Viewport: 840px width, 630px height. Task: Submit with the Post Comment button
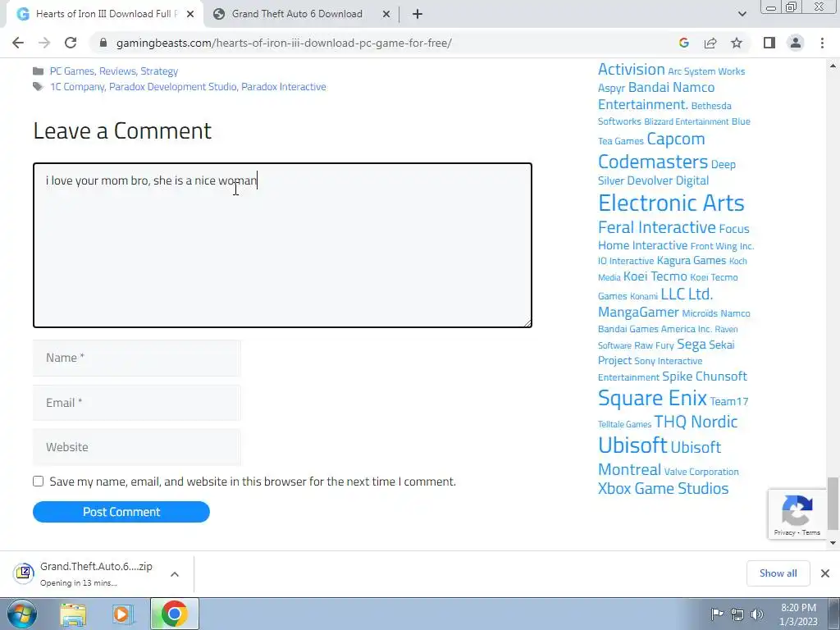[121, 512]
